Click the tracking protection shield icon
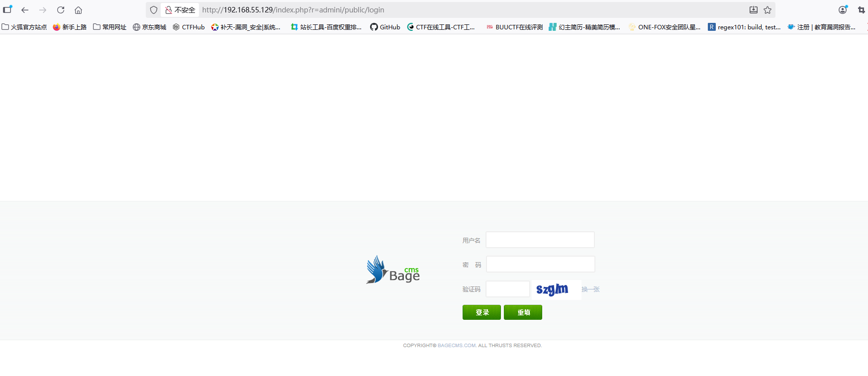The height and width of the screenshot is (376, 868). pos(154,10)
